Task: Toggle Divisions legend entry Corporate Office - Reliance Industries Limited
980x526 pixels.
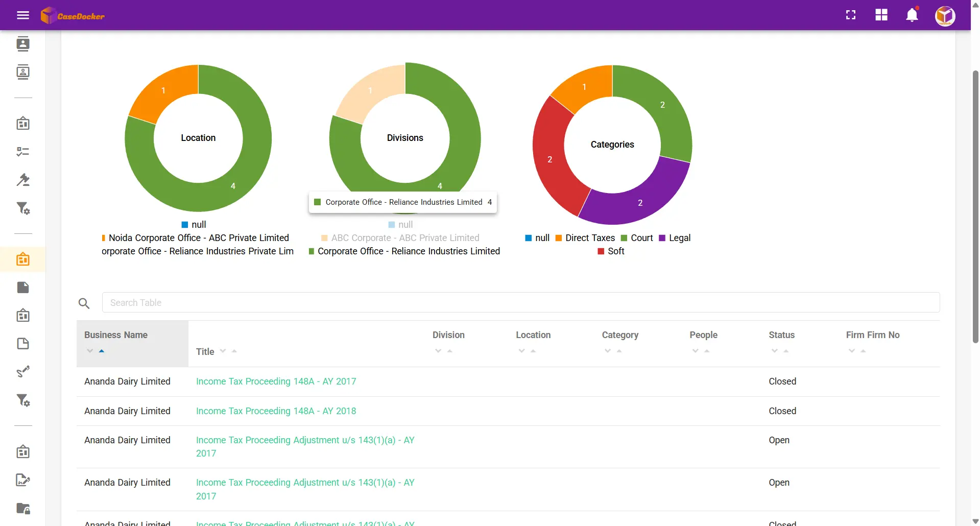Action: click(404, 251)
